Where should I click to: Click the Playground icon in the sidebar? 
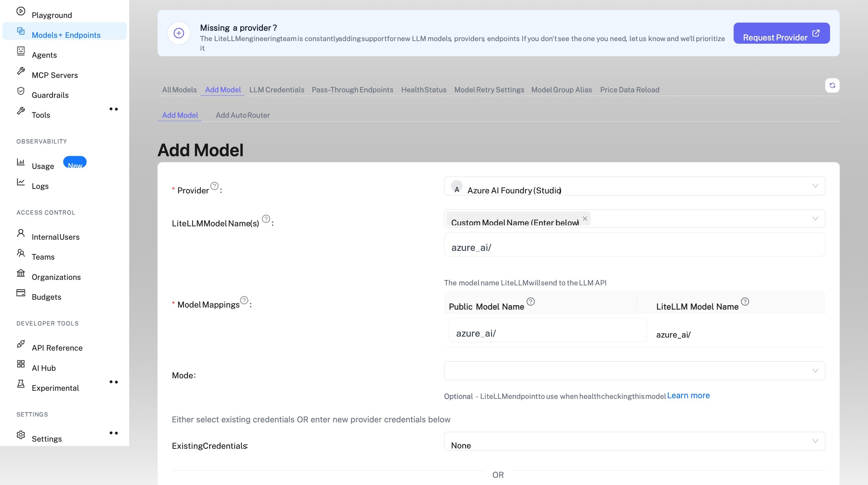coord(21,11)
